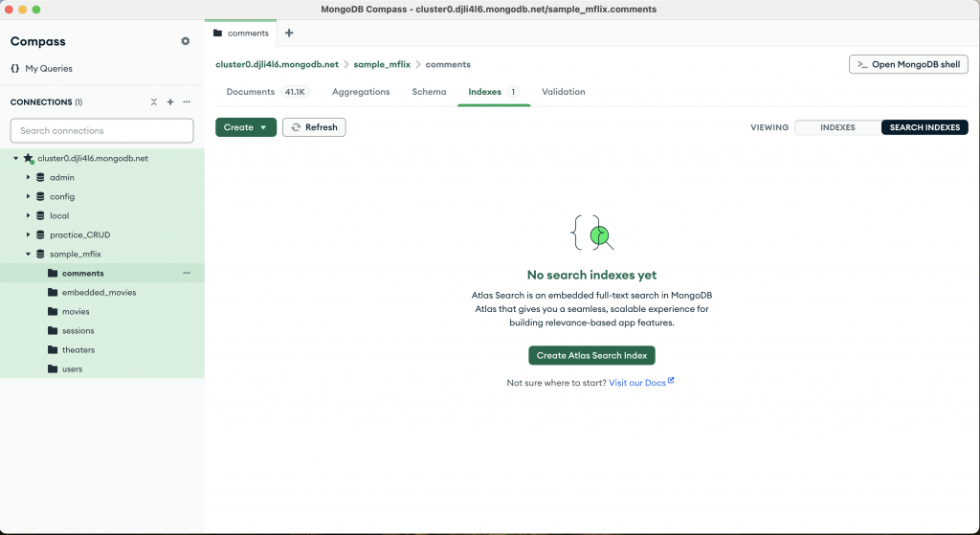Open the Create dropdown button

[x=246, y=127]
